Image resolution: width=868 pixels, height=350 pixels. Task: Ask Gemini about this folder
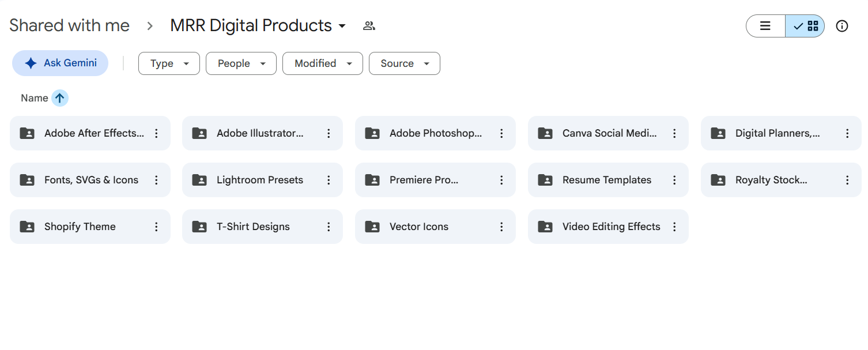(60, 63)
